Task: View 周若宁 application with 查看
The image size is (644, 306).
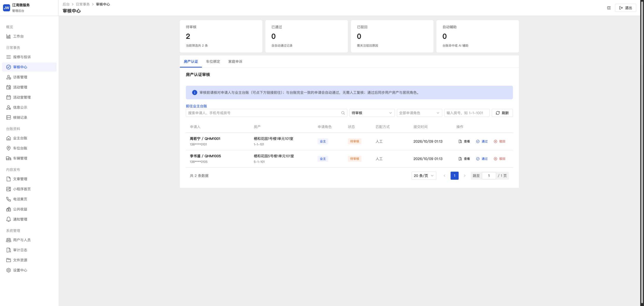Action: coord(464,141)
